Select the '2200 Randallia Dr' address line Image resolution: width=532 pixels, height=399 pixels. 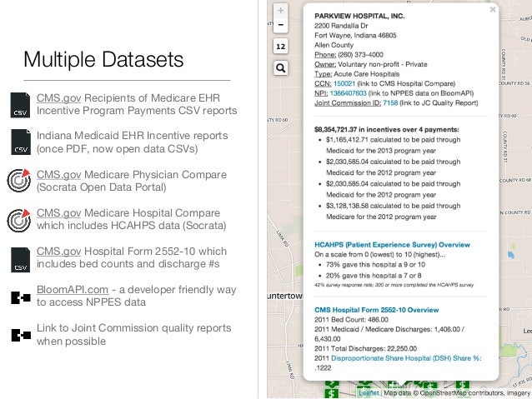(341, 26)
